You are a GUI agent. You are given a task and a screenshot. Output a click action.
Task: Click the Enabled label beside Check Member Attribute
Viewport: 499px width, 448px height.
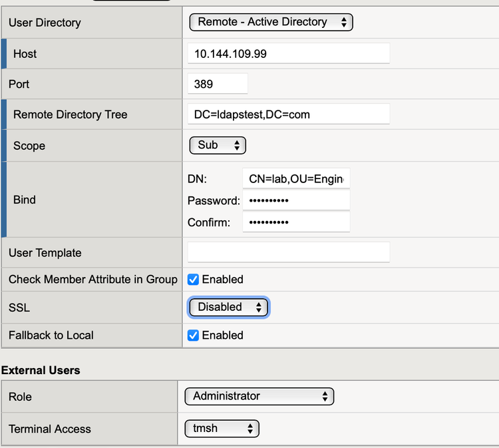[223, 280]
